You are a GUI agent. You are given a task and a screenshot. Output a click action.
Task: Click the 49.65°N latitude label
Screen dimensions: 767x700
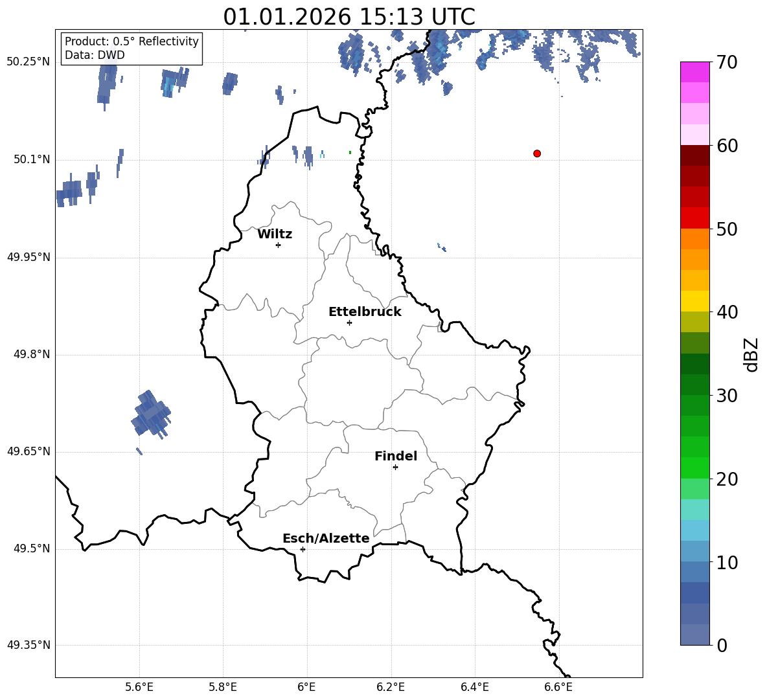29,451
